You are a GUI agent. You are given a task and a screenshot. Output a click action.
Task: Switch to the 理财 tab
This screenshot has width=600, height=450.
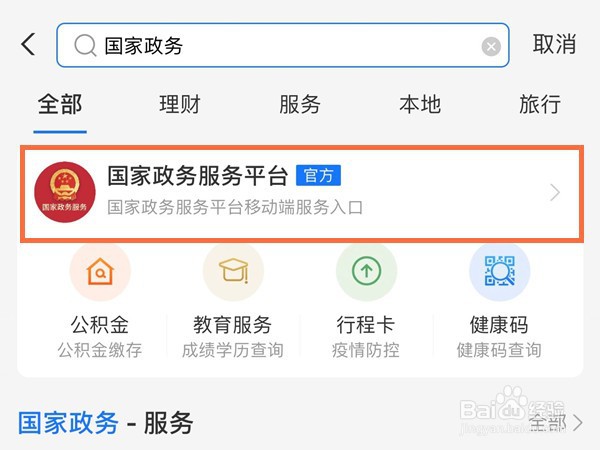[180, 104]
